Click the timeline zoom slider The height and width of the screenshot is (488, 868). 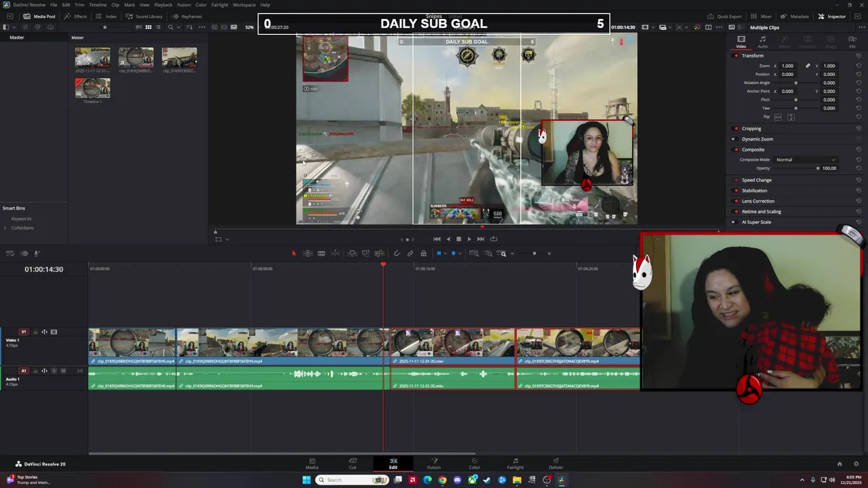534,253
